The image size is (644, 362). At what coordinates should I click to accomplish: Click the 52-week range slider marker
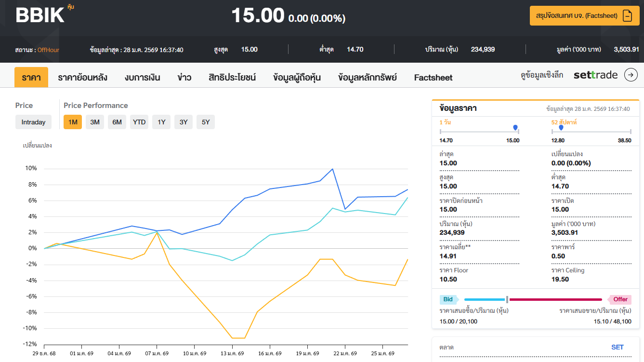561,128
